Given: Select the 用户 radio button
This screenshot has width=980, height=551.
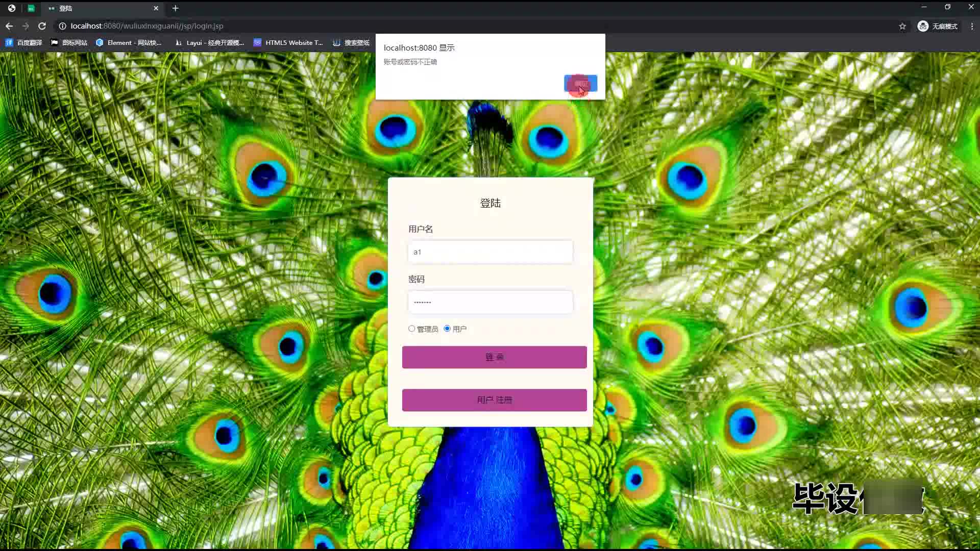Looking at the screenshot, I should click(x=447, y=329).
